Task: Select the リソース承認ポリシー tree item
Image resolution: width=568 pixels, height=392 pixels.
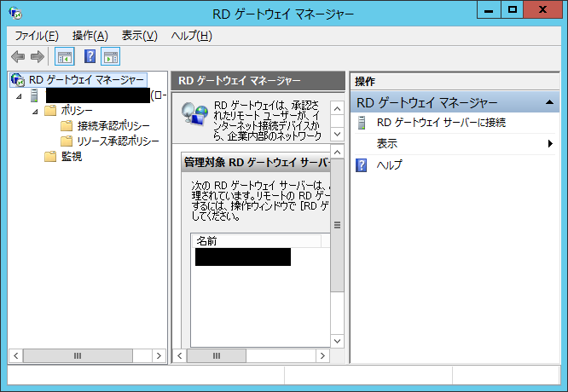Action: coord(118,141)
